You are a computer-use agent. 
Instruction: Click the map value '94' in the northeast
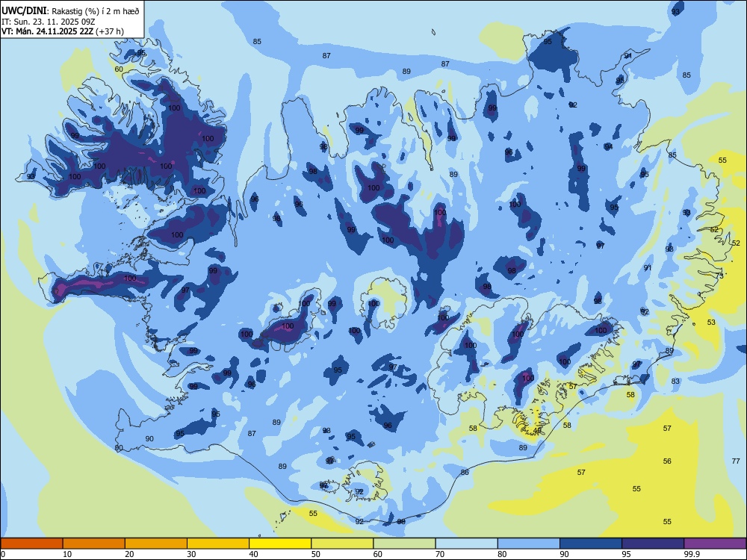point(608,146)
